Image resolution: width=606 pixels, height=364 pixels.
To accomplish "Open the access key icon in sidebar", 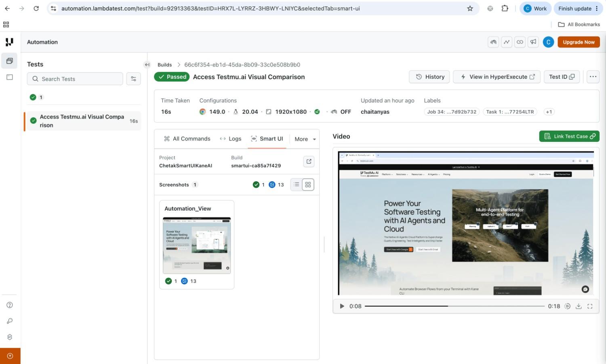I will coord(10,321).
